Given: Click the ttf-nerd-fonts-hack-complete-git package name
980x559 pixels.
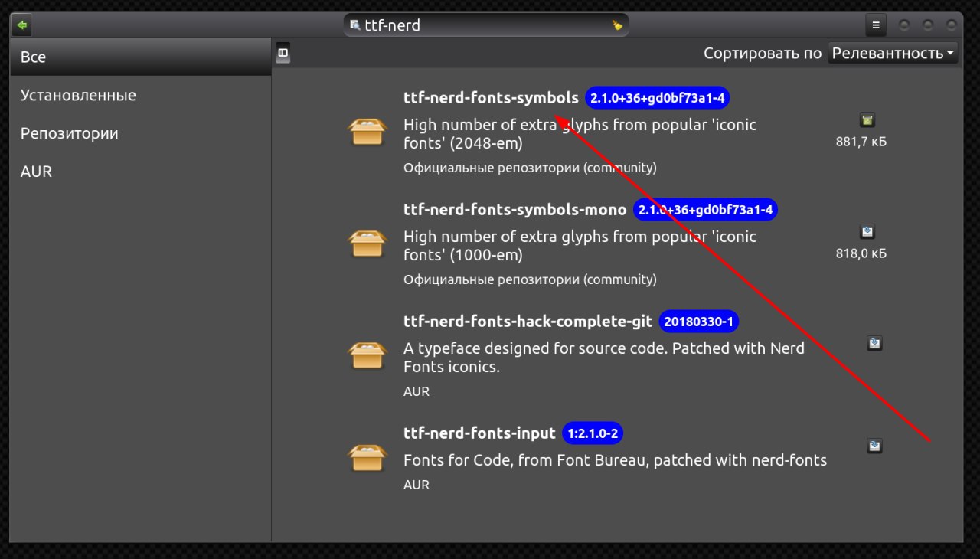Looking at the screenshot, I should pos(528,322).
